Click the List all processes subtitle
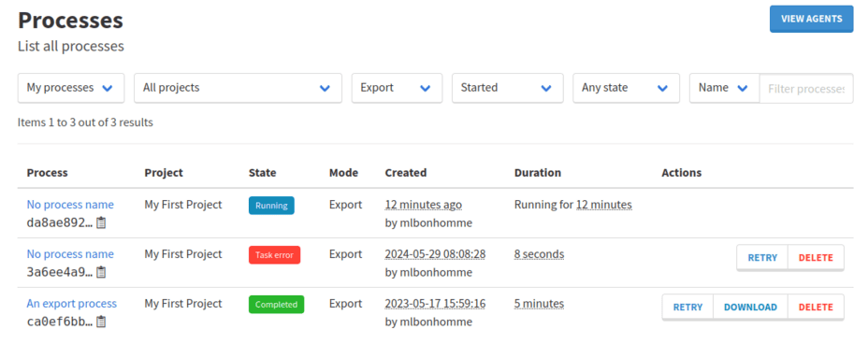 coord(71,47)
